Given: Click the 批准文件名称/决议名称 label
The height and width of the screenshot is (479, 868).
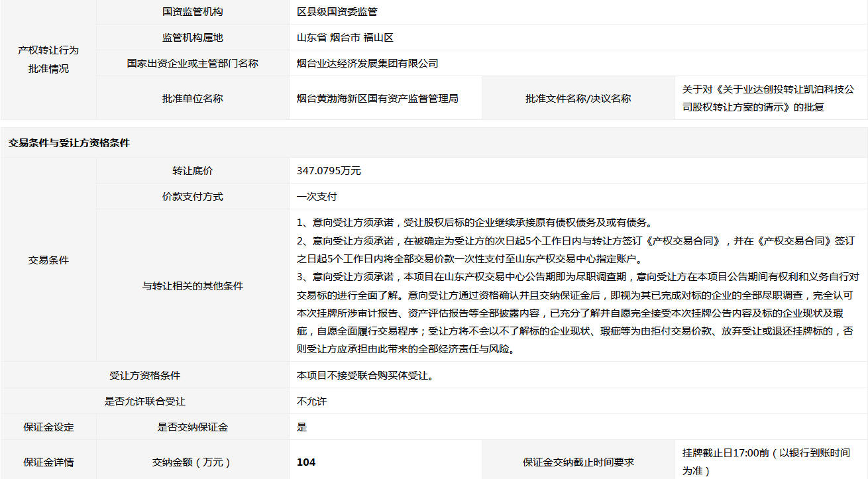Looking at the screenshot, I should [x=578, y=98].
